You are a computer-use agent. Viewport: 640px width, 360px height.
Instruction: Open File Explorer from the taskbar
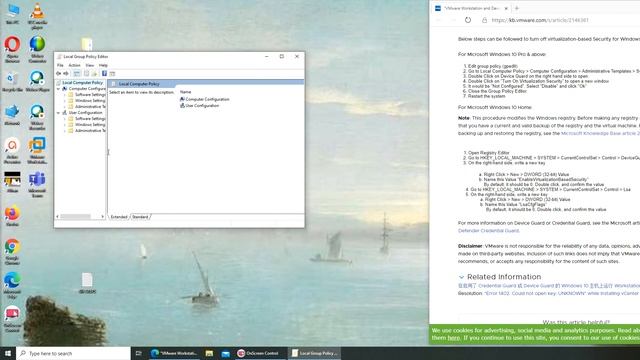click(209, 353)
